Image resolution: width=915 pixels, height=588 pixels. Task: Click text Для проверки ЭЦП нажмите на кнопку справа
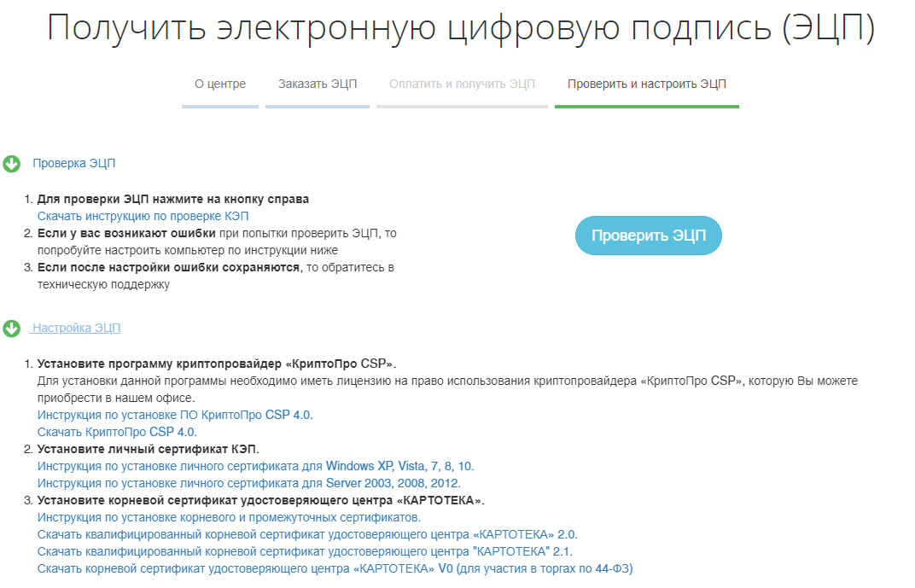(173, 199)
